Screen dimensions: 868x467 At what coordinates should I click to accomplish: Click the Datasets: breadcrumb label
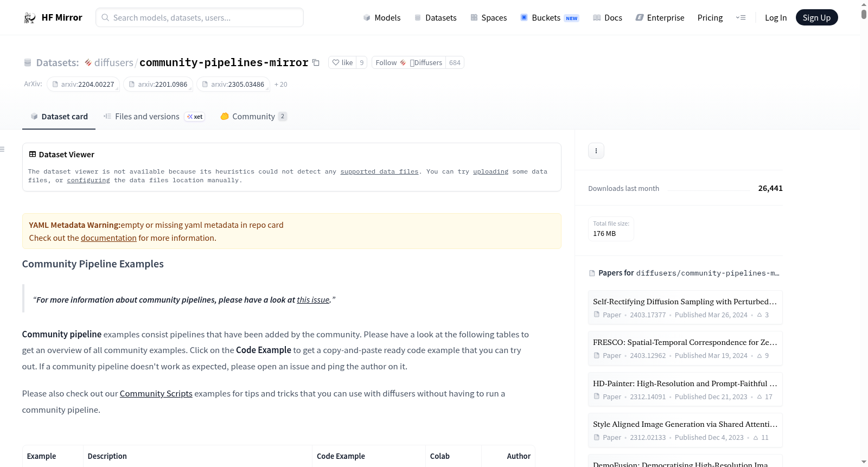click(x=58, y=63)
